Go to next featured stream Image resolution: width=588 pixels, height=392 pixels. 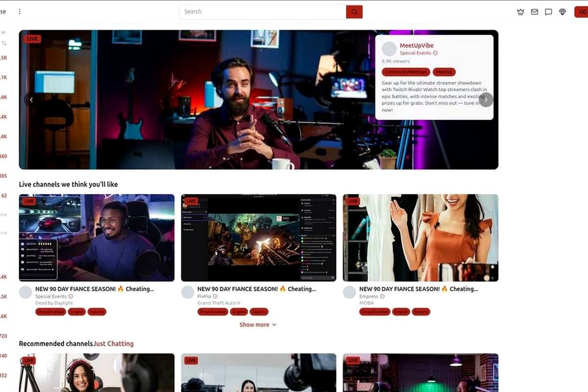point(486,100)
